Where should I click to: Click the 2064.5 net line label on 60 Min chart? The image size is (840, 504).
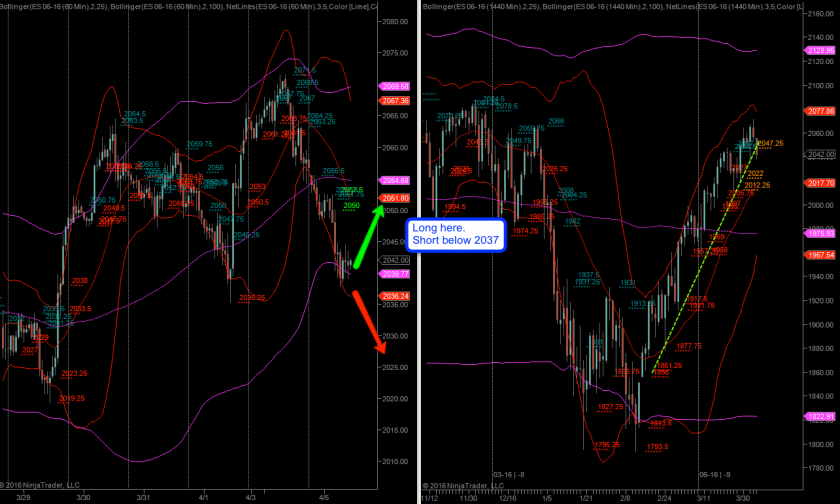(x=134, y=114)
